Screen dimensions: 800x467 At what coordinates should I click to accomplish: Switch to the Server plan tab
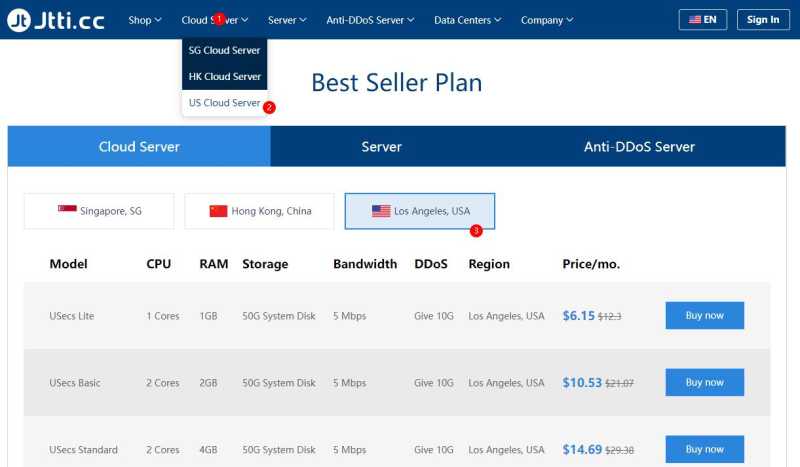[382, 146]
